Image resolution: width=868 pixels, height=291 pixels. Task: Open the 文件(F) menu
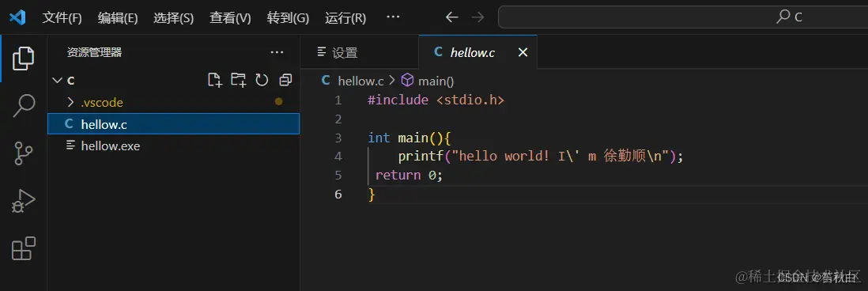point(62,17)
